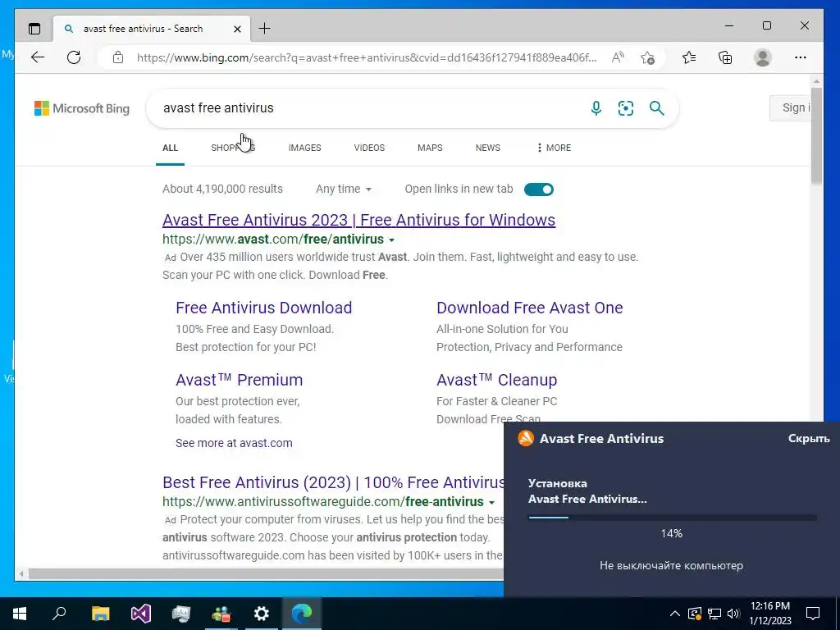The height and width of the screenshot is (630, 840).
Task: Click the scroll-left arrow of horizontal scrollbar
Action: pos(21,573)
